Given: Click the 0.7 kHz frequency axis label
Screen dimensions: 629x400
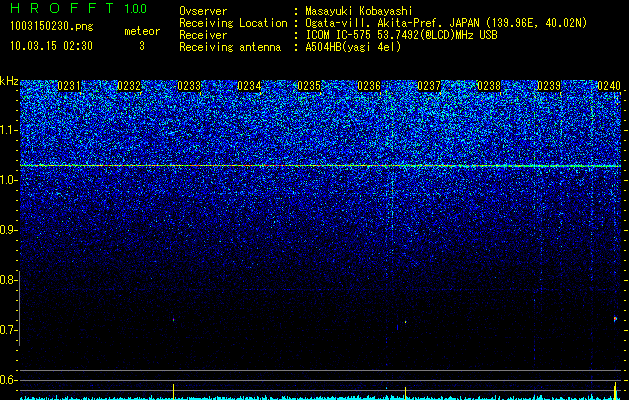Looking at the screenshot, I should pyautogui.click(x=7, y=330).
